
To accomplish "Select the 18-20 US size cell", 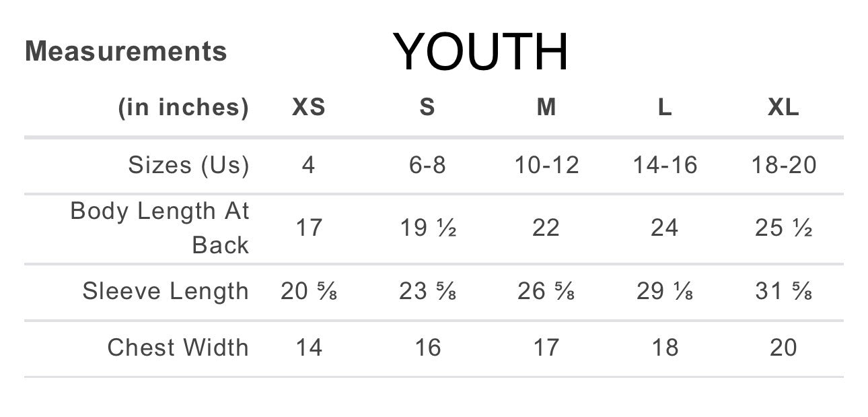I will pyautogui.click(x=783, y=165).
